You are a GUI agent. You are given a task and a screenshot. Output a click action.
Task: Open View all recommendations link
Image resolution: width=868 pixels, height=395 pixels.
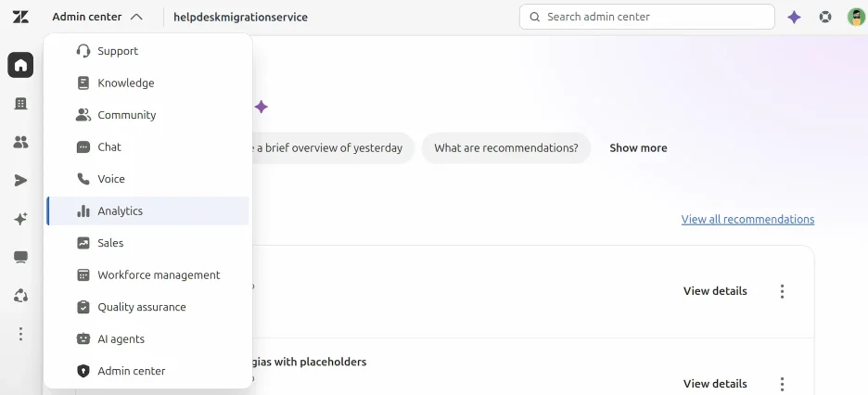747,219
